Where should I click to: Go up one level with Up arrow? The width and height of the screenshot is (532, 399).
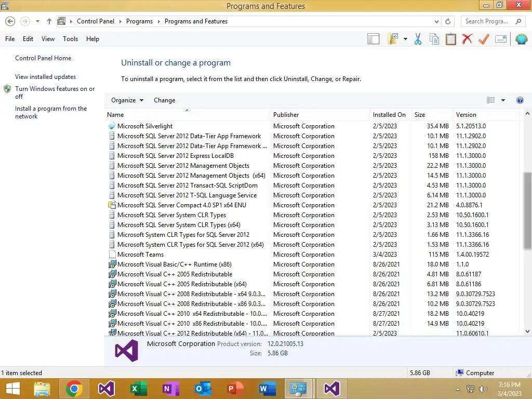click(x=49, y=21)
